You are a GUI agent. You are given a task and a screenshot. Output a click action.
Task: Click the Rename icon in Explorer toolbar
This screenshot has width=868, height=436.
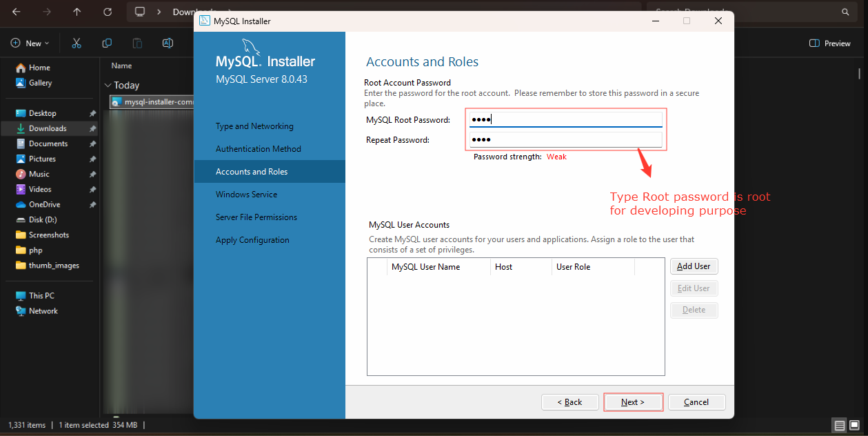pos(168,43)
